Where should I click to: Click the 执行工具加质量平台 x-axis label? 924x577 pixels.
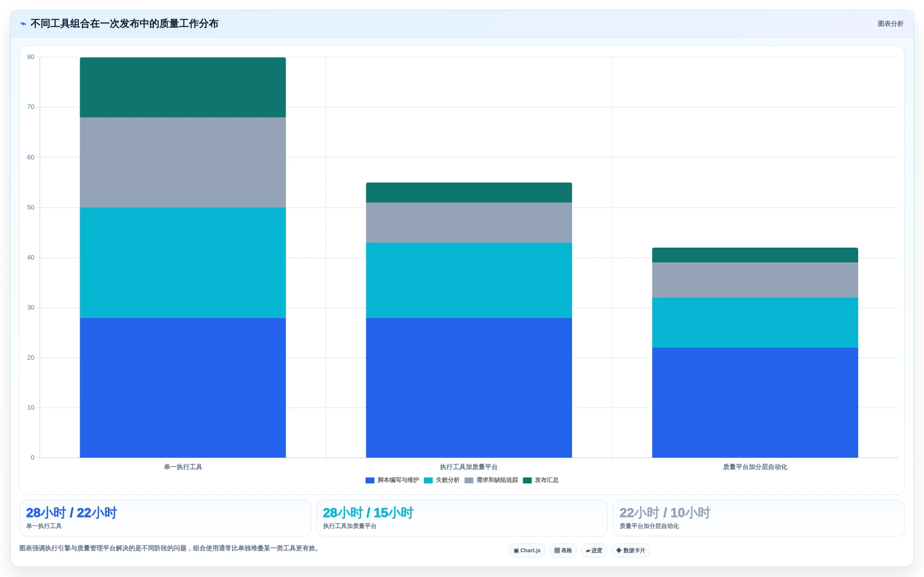pyautogui.click(x=469, y=467)
